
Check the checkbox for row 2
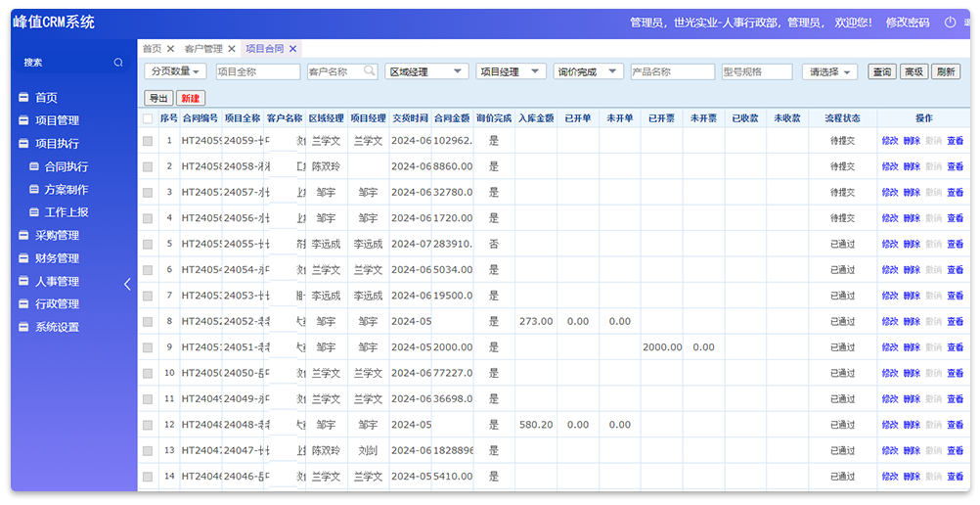[x=148, y=167]
